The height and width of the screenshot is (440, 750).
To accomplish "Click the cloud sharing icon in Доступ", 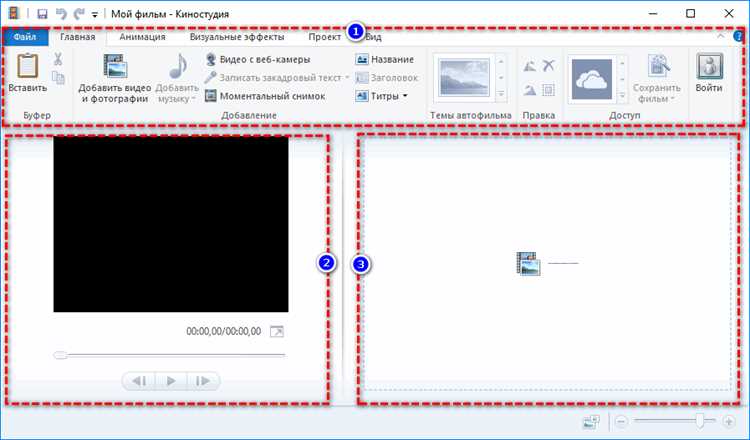I will pyautogui.click(x=592, y=79).
